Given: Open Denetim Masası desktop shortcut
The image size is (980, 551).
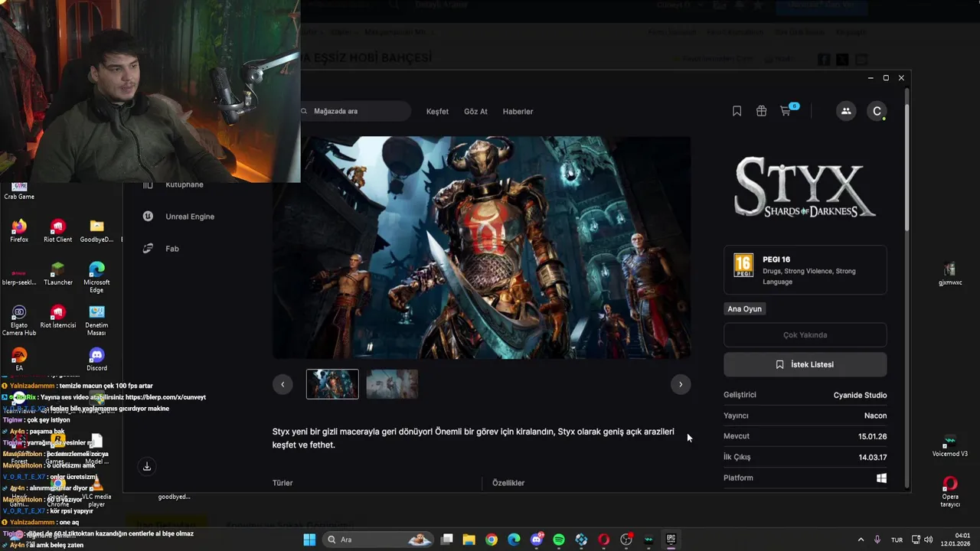Looking at the screenshot, I should click(x=96, y=320).
